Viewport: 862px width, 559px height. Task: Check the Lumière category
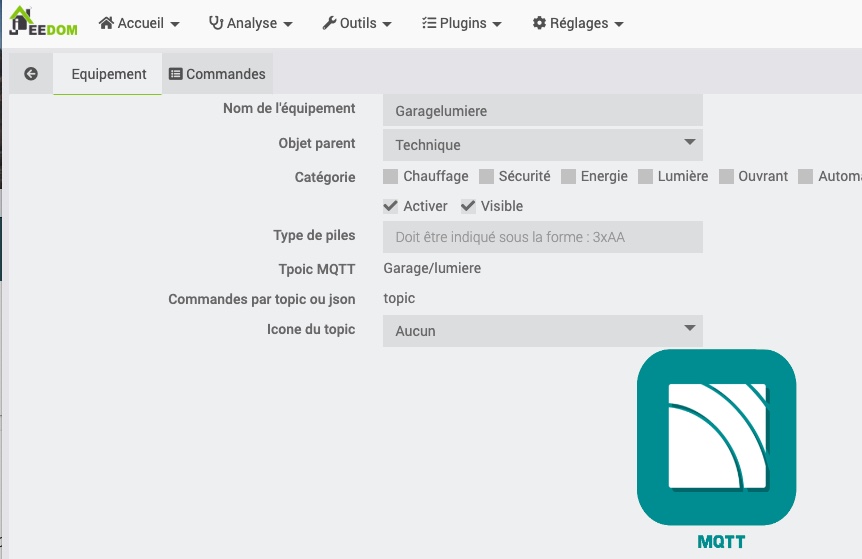point(645,176)
